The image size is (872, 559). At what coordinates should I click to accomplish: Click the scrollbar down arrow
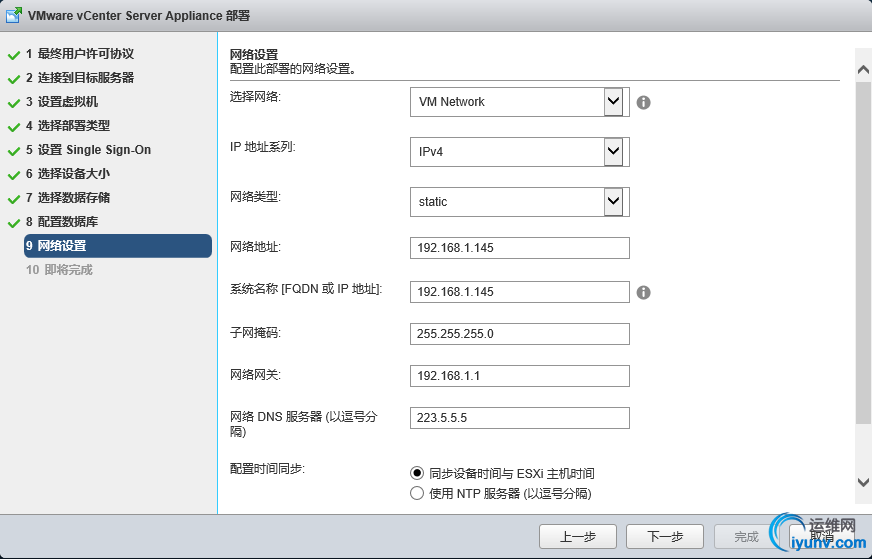pyautogui.click(x=863, y=482)
